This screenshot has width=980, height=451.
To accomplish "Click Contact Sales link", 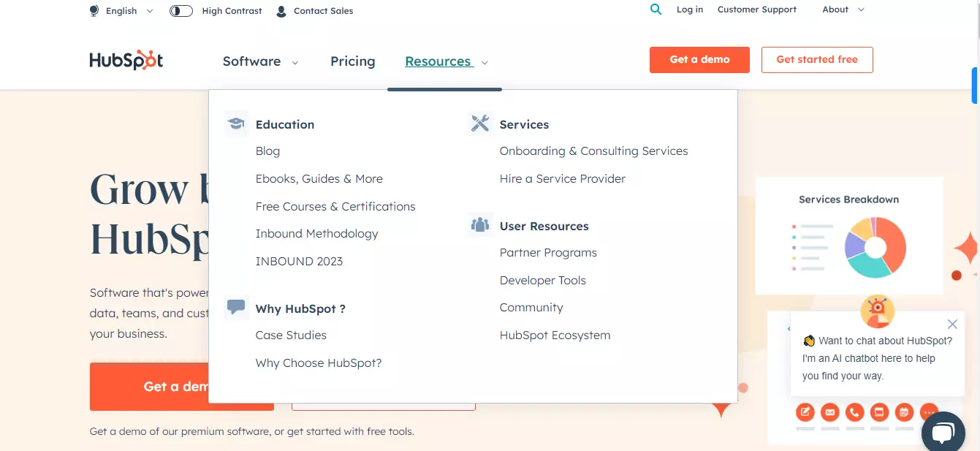I will point(323,11).
